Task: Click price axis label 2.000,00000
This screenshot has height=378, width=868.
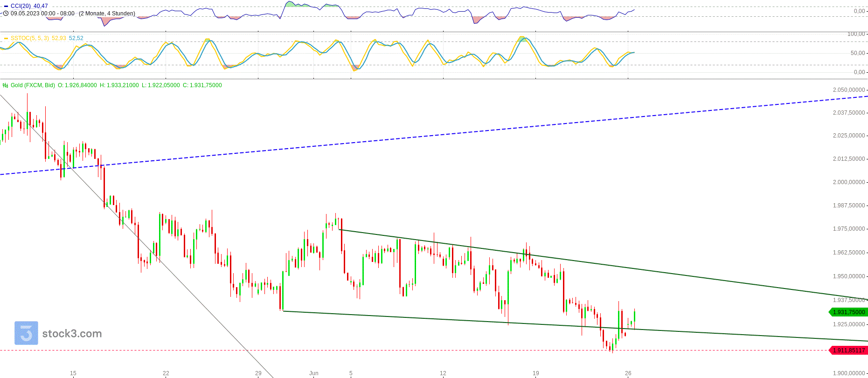Action: [849, 182]
